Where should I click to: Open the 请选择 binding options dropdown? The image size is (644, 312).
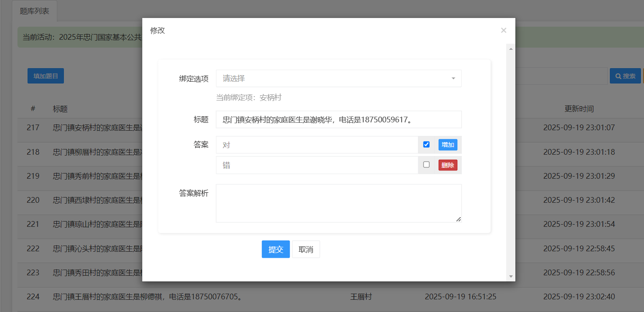point(339,78)
